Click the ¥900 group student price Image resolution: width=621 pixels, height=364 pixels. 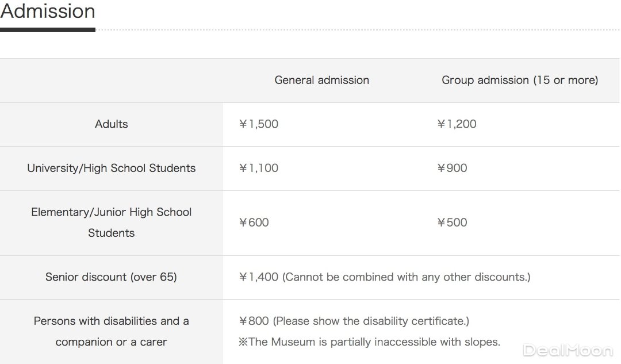point(452,168)
